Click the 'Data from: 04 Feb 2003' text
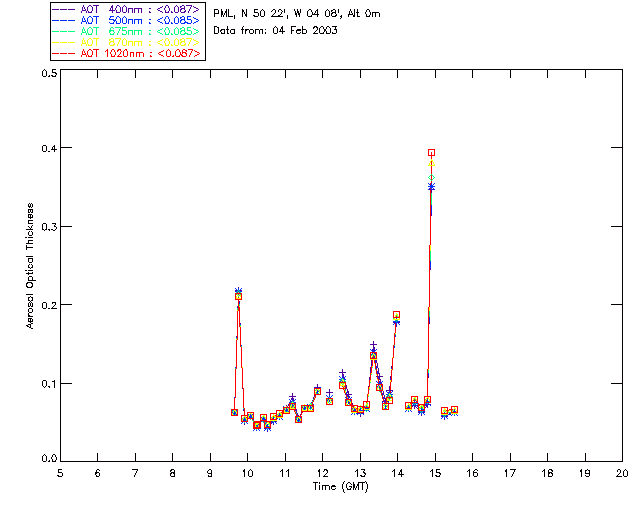The height and width of the screenshot is (512, 640). (x=276, y=31)
